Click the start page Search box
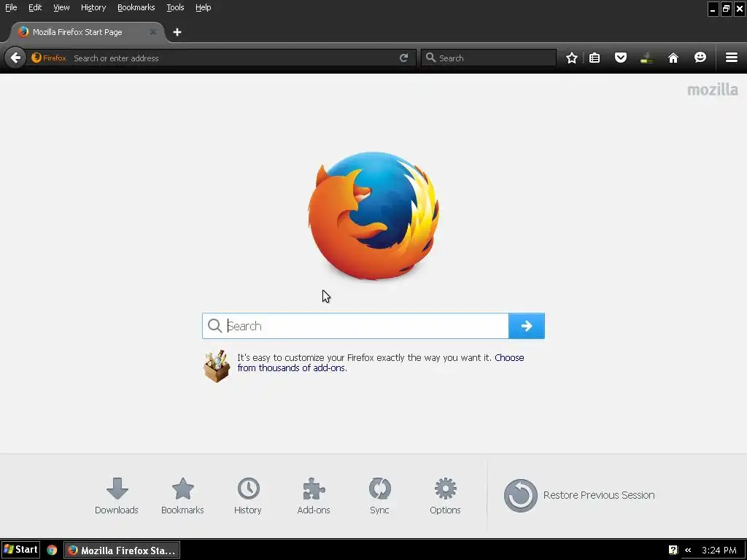The image size is (747, 560). (355, 326)
